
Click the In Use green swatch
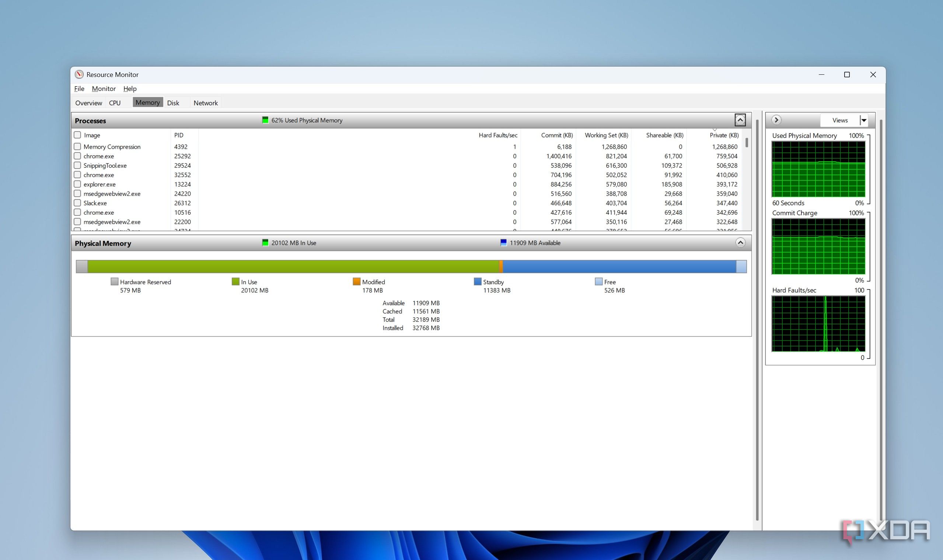(235, 282)
